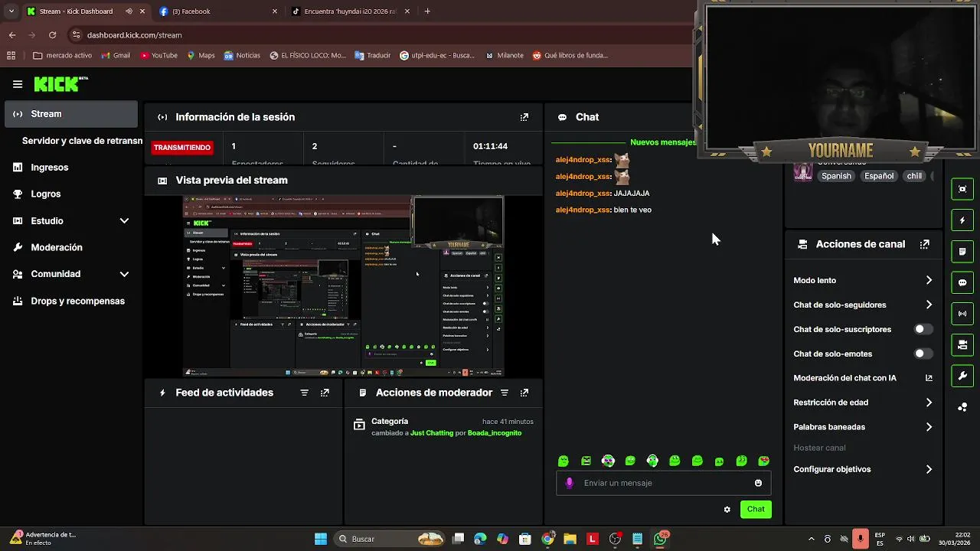
Task: Pop out the Acciones de moderador panel
Action: 524,393
